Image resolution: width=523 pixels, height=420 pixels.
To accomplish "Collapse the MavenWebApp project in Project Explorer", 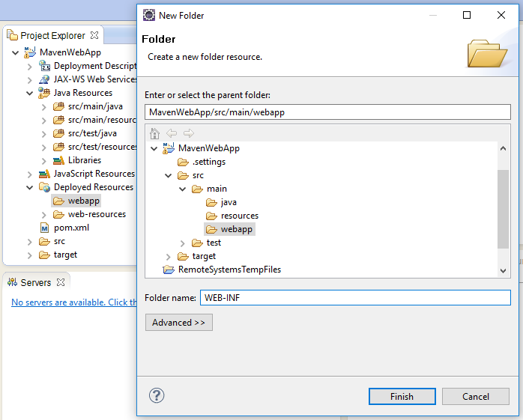I will tap(15, 52).
